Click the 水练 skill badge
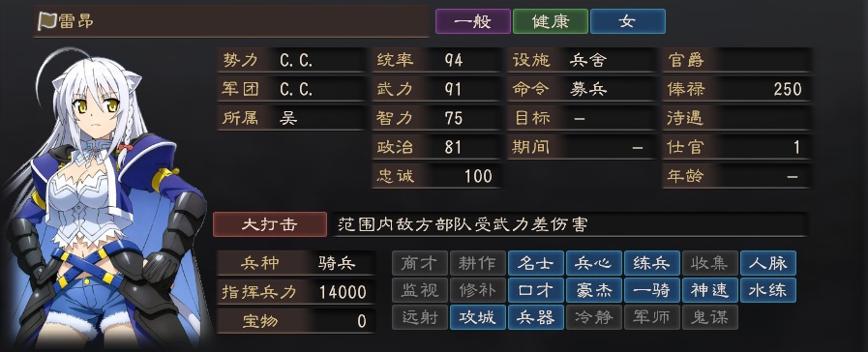The width and height of the screenshot is (868, 352). tap(768, 290)
